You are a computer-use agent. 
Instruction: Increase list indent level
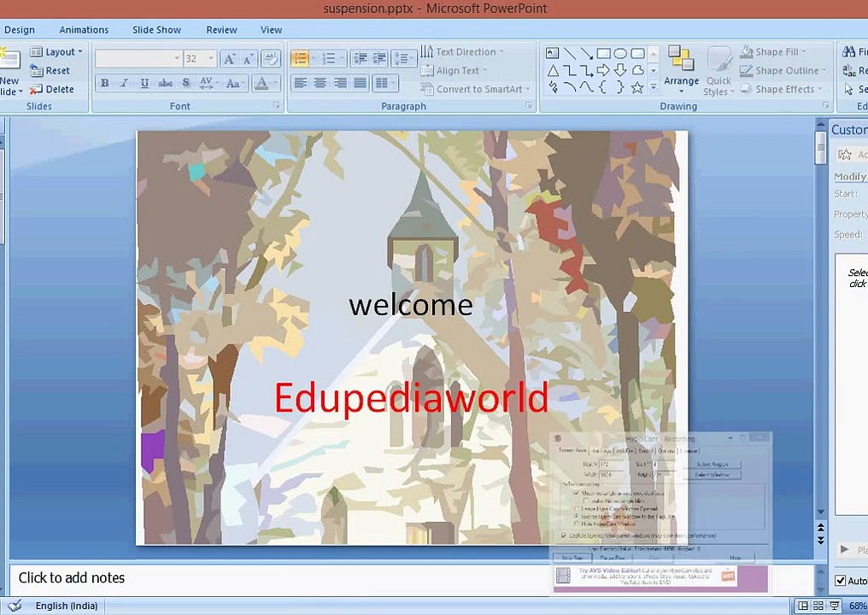click(x=379, y=58)
